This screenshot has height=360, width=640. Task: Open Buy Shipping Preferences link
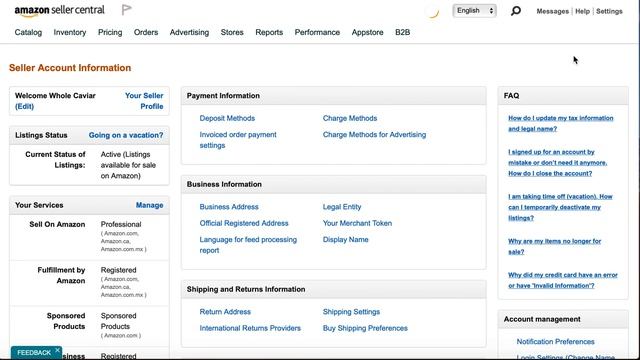(x=365, y=328)
